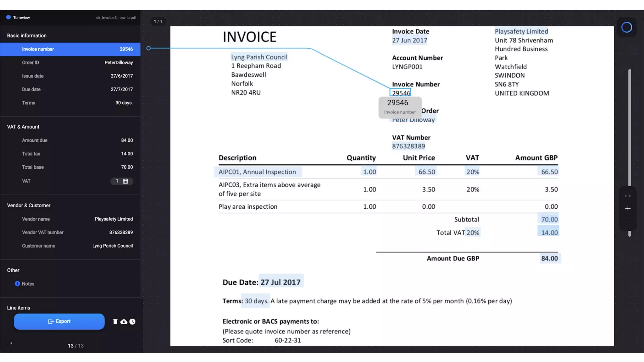Click the fit-width arrows icon
This screenshot has height=362, width=644.
(628, 196)
